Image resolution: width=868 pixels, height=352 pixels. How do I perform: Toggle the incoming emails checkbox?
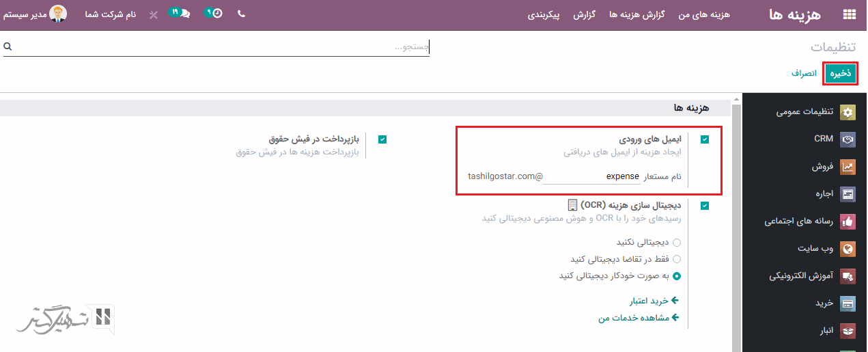704,139
